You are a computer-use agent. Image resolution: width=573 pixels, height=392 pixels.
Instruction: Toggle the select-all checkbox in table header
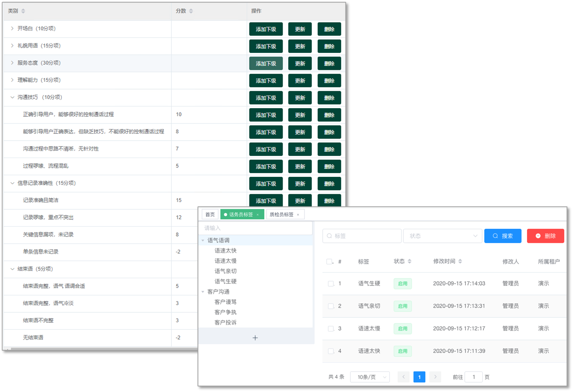point(329,262)
